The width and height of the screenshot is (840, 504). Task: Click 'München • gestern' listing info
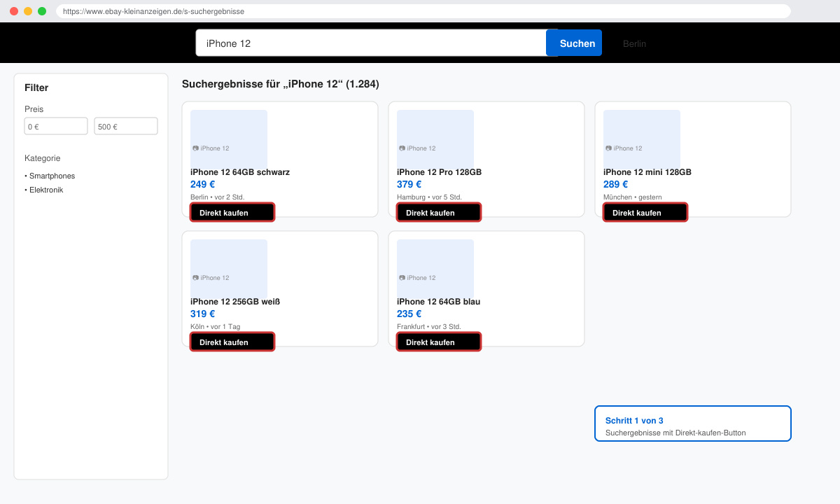tap(632, 197)
